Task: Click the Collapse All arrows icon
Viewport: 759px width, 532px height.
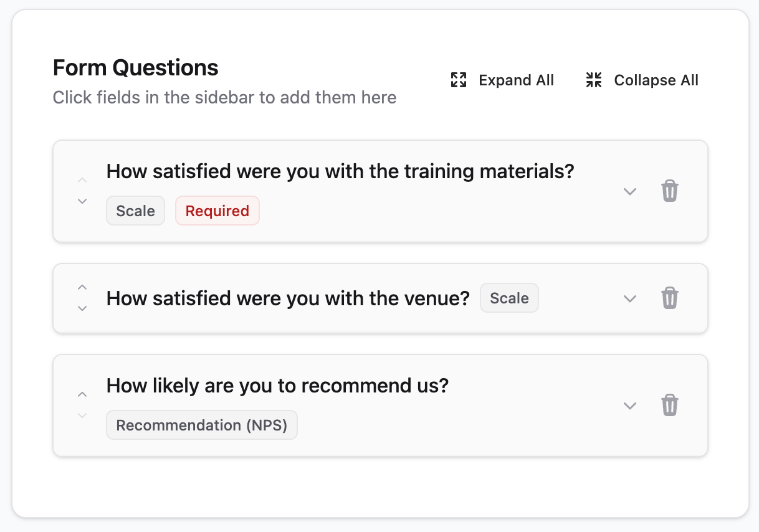Action: pyautogui.click(x=594, y=80)
